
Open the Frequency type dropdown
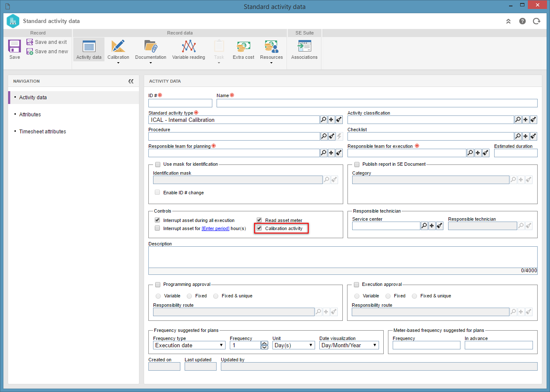[189, 345]
